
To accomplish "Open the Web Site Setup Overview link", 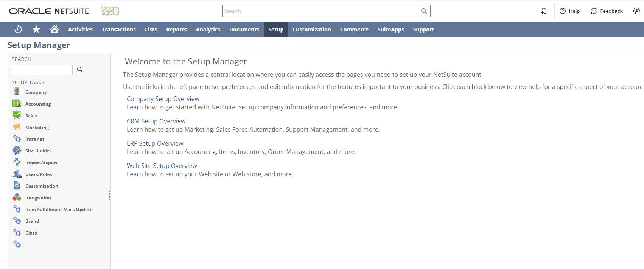I will pos(162,166).
